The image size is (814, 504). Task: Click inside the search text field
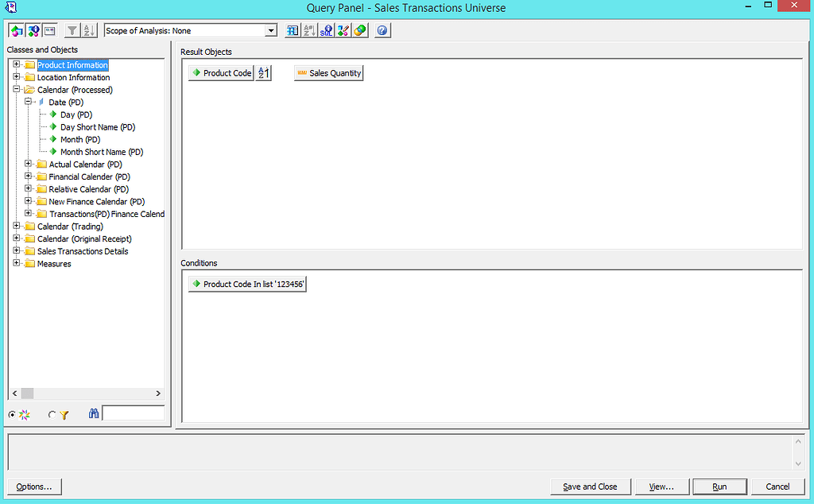point(133,413)
